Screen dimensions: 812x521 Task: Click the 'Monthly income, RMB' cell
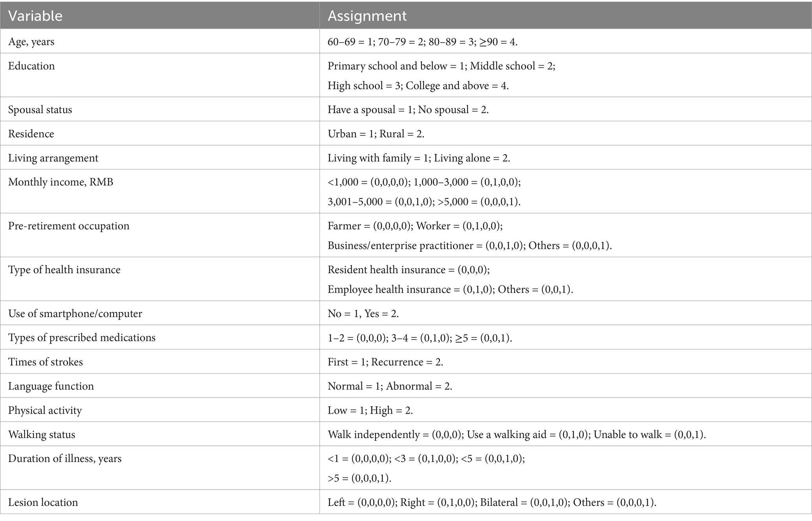point(60,182)
